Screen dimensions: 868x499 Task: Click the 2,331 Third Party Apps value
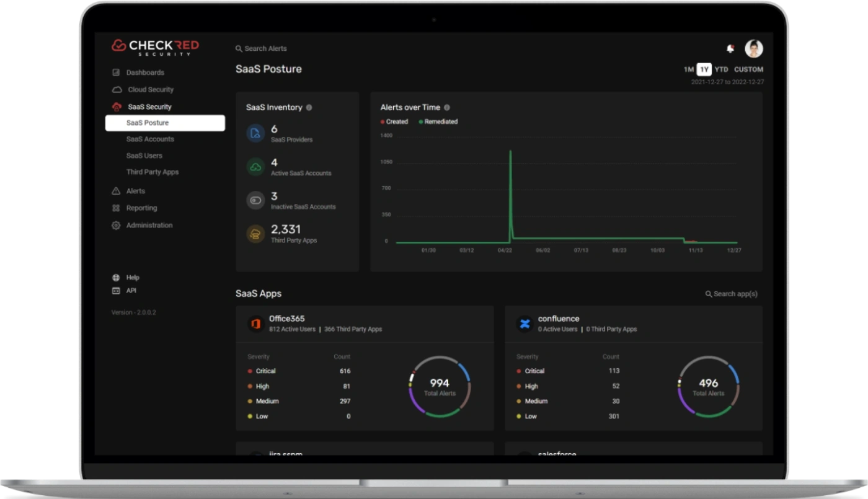click(286, 229)
